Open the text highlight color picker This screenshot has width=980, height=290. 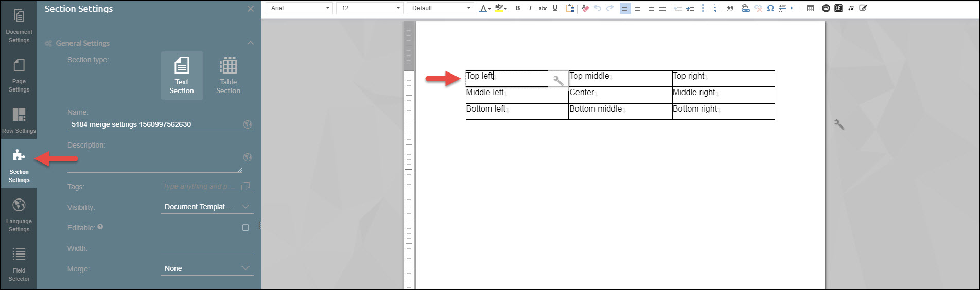(x=499, y=8)
